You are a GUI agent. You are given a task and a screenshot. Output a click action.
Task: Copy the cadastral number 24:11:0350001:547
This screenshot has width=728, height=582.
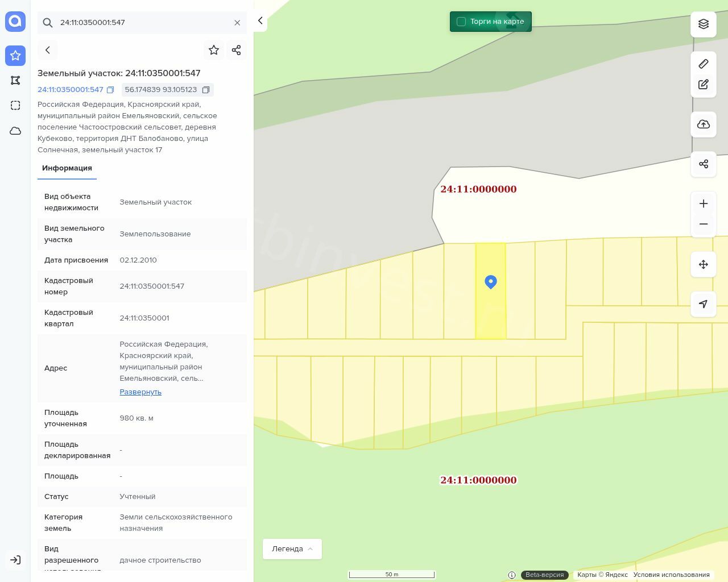coord(110,90)
